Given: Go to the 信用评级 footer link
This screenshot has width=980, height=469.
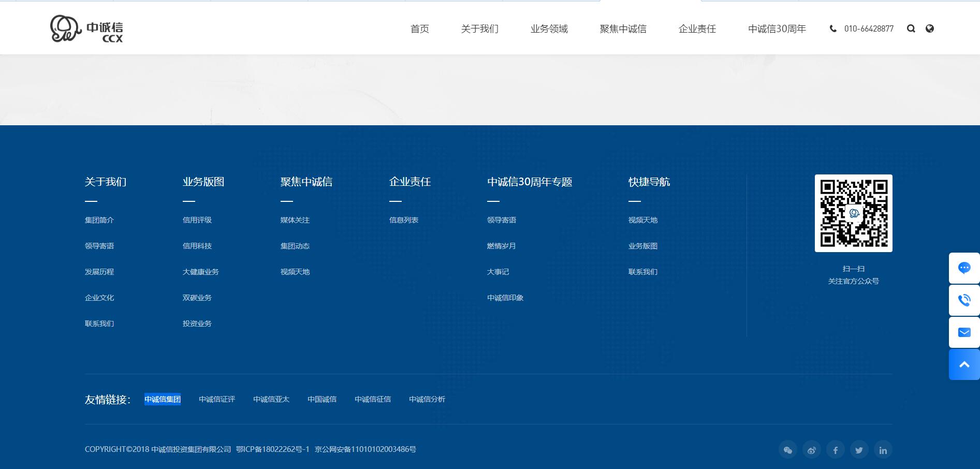Looking at the screenshot, I should [x=197, y=220].
